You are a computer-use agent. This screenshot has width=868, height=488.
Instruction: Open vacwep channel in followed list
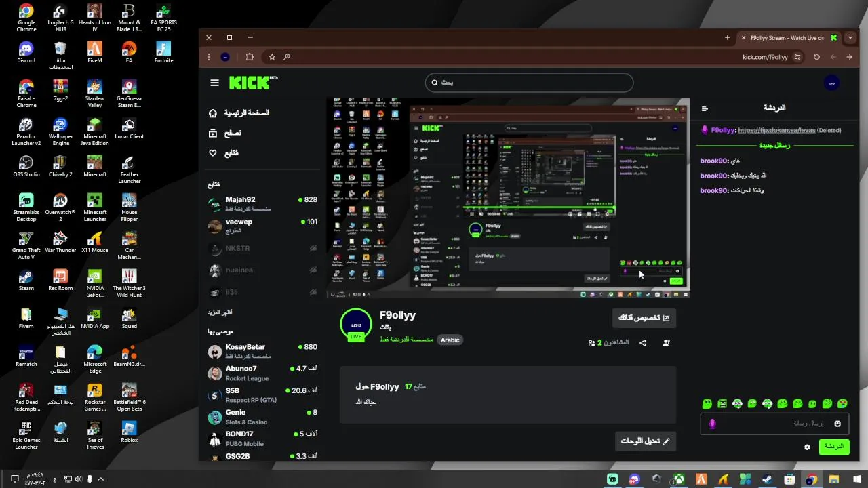(x=263, y=226)
